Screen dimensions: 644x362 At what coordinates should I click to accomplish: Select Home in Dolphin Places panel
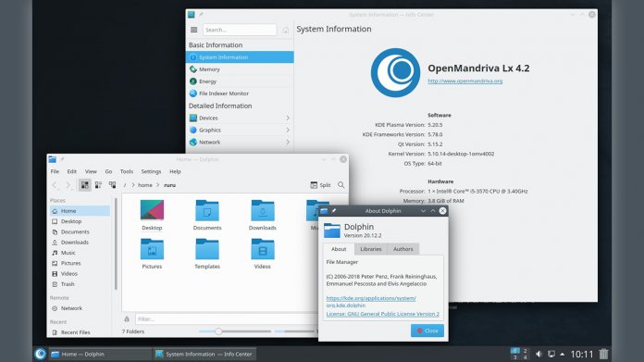point(80,211)
